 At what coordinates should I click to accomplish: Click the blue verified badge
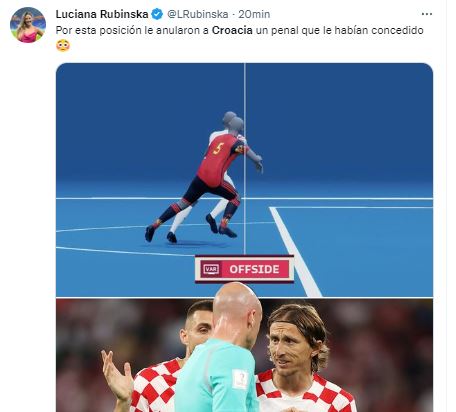157,14
